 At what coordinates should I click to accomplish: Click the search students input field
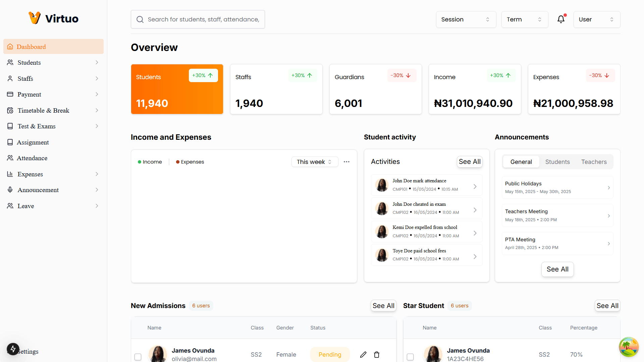(198, 19)
